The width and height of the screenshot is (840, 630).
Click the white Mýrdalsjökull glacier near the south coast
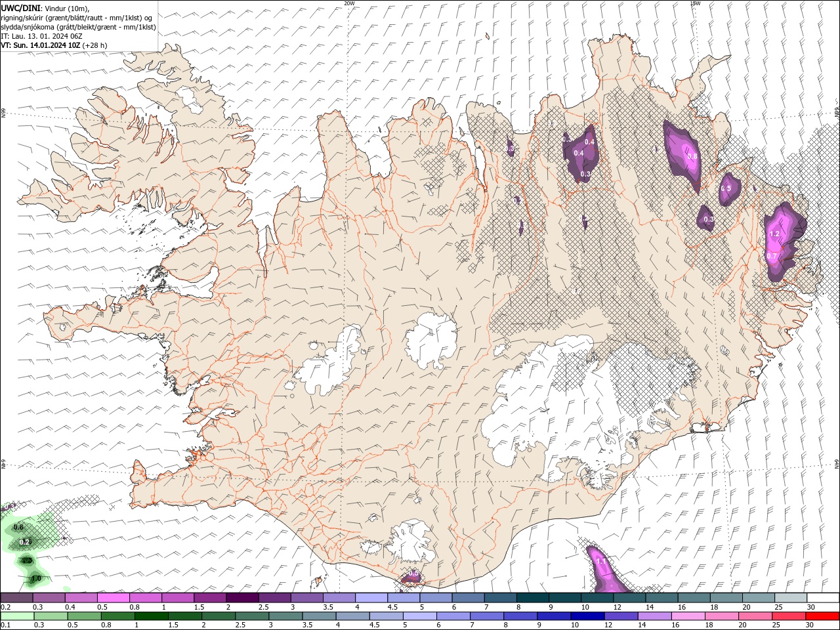coord(410,541)
